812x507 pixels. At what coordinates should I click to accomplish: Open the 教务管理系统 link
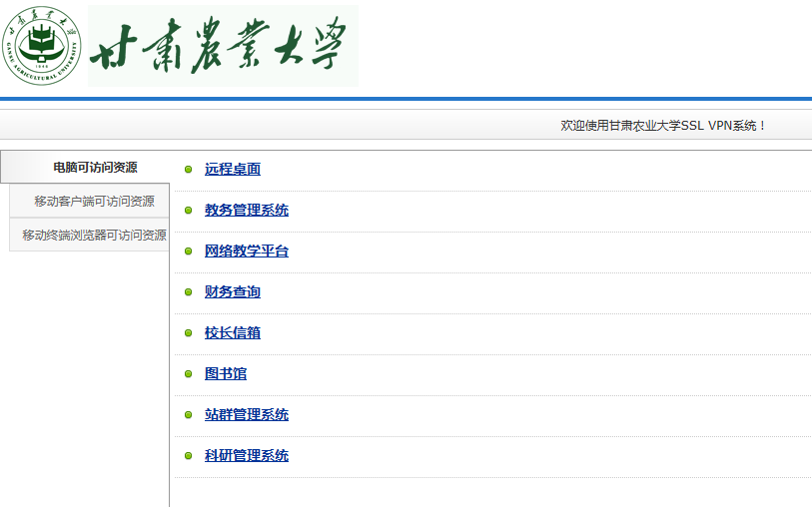point(247,210)
